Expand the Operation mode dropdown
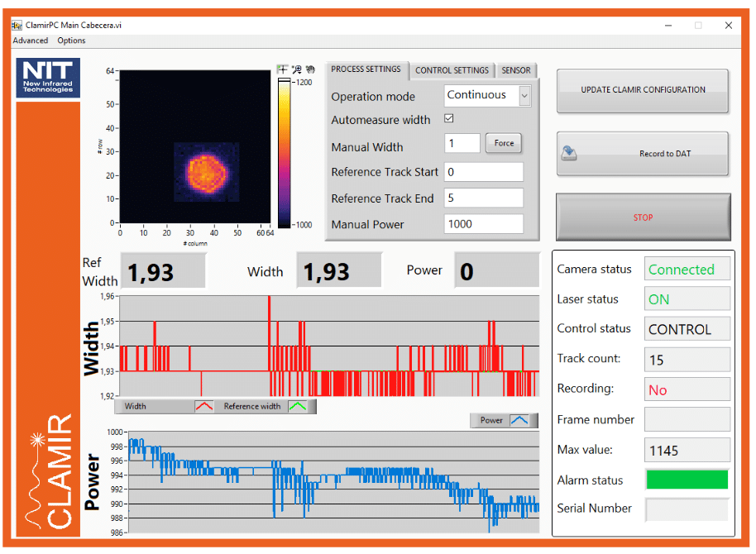This screenshot has height=554, width=756. 524,96
